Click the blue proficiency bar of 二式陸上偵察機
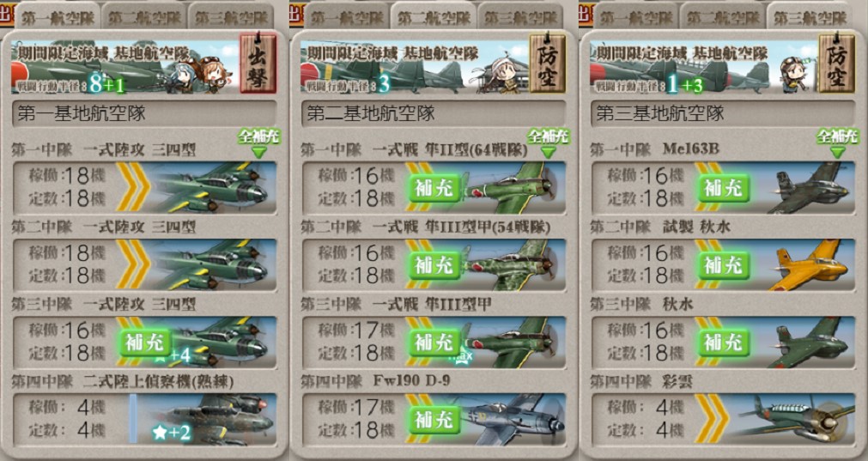868x461 pixels. point(133,419)
